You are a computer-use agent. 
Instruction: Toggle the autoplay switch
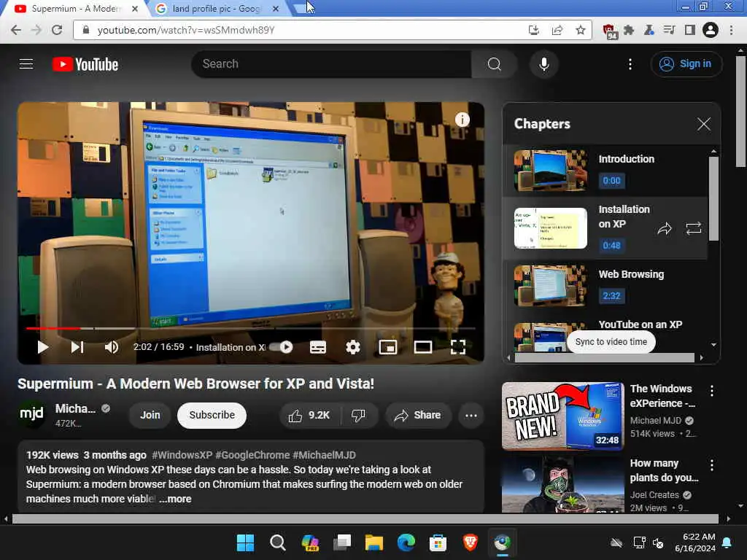(281, 347)
